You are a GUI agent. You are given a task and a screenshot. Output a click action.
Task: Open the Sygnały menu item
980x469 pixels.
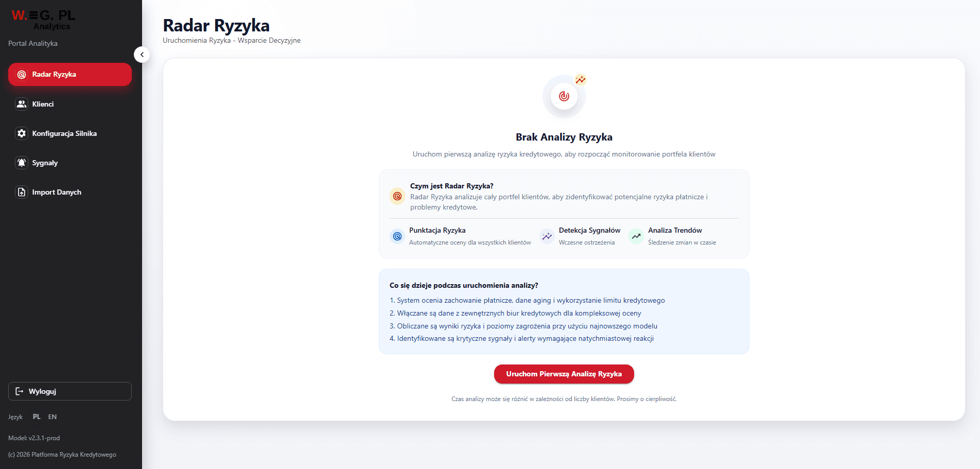[70, 163]
